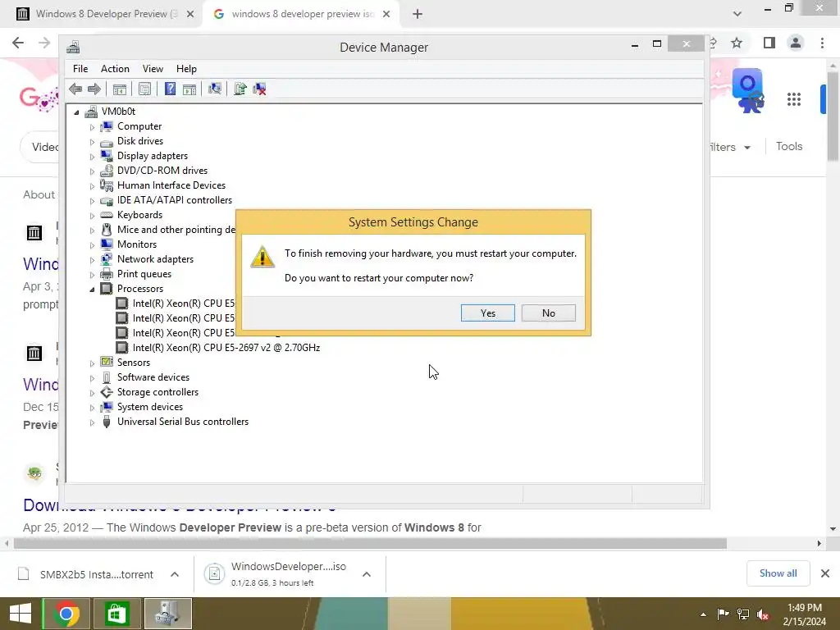Expand the Sensors category
This screenshot has width=840, height=630.
pyautogui.click(x=92, y=363)
